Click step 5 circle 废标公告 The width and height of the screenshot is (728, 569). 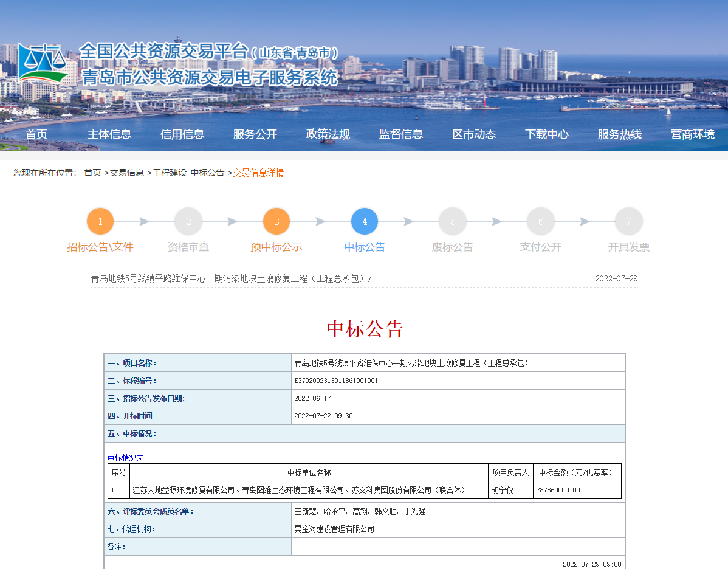(x=453, y=222)
